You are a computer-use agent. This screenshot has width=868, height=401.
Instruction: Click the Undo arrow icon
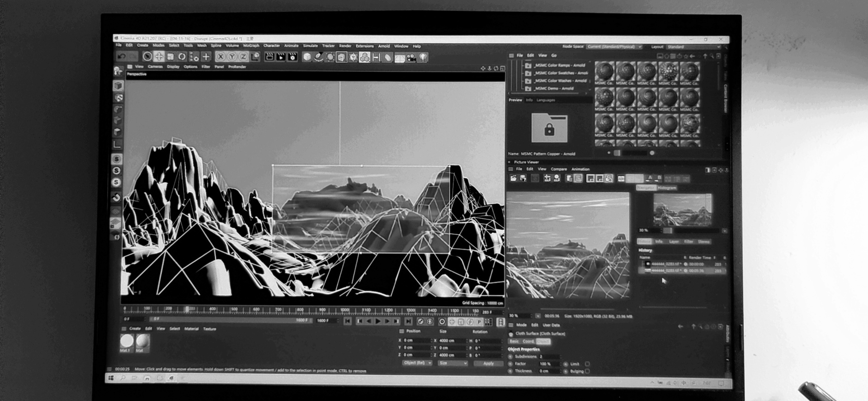tap(122, 57)
